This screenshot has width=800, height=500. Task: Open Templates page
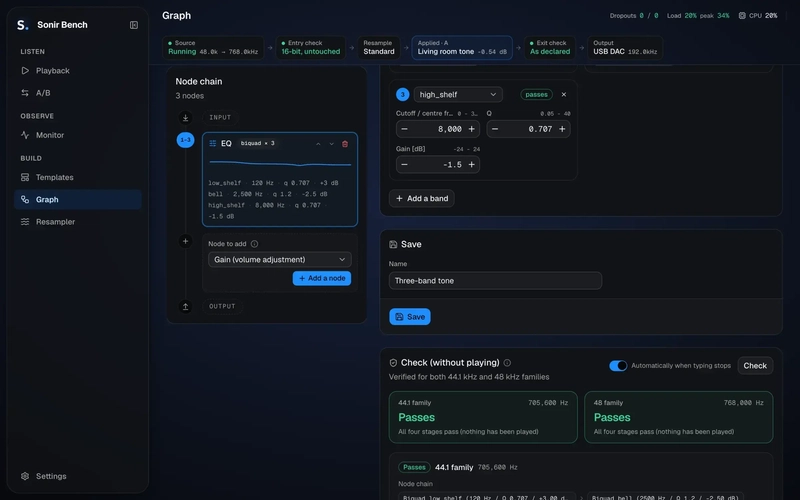[78, 177]
